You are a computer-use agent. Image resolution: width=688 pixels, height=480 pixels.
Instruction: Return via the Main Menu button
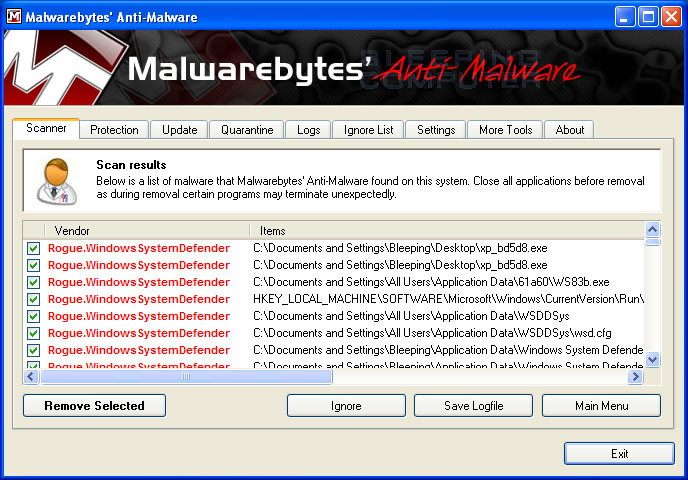[x=602, y=405]
